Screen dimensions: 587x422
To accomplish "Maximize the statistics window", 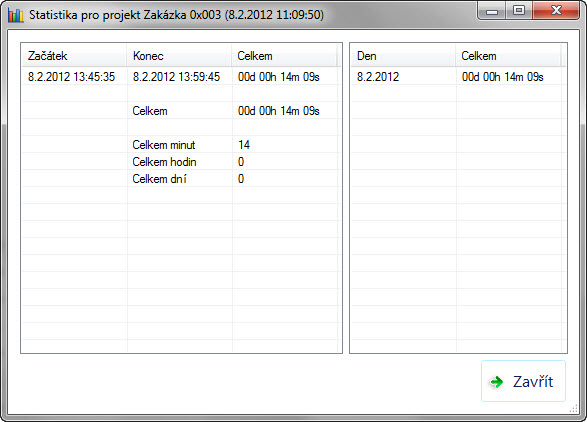I will (x=518, y=10).
